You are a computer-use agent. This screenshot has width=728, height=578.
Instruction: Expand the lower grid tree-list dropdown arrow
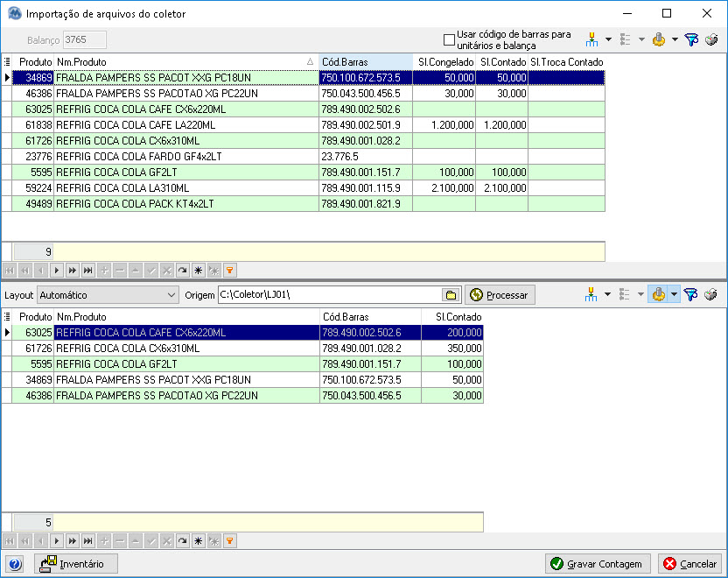[x=640, y=294]
